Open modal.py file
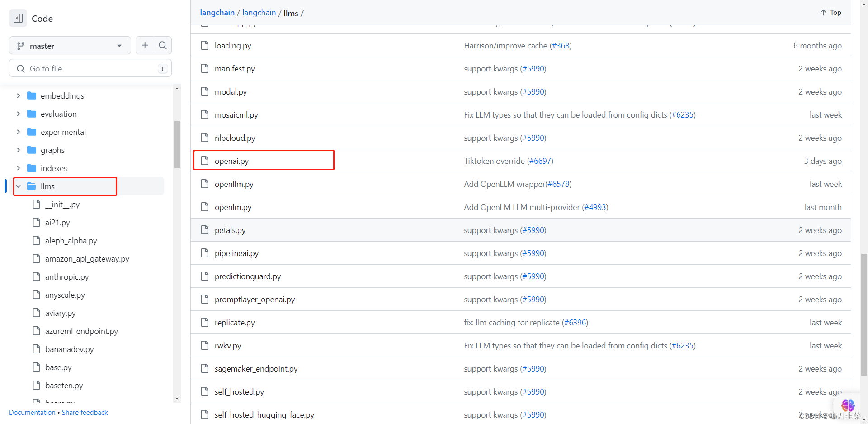868x424 pixels. pos(231,91)
